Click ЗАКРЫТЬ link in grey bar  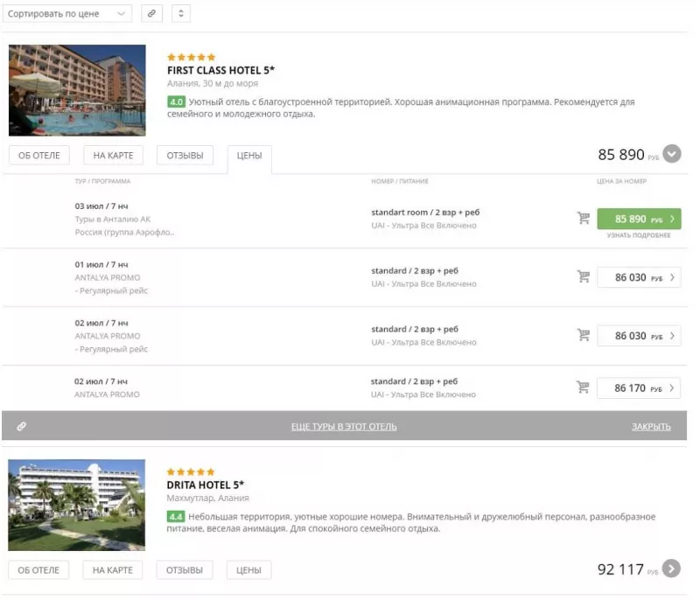coord(651,427)
